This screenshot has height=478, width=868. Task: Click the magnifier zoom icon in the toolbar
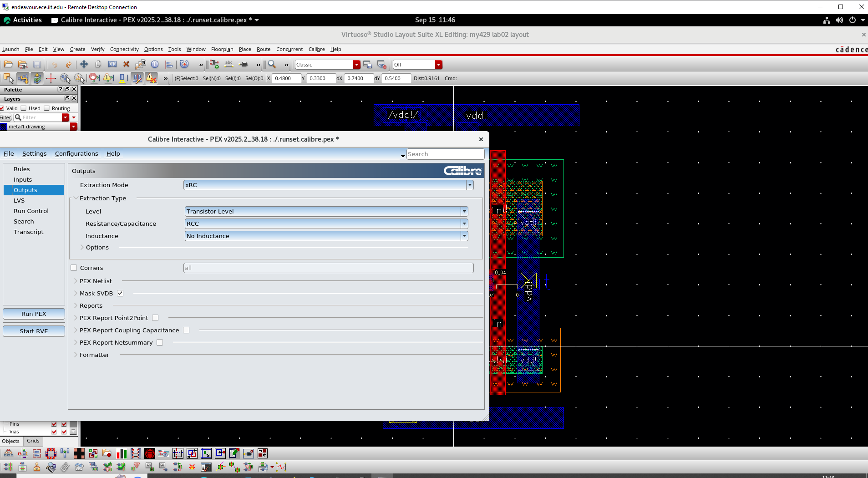pyautogui.click(x=272, y=65)
